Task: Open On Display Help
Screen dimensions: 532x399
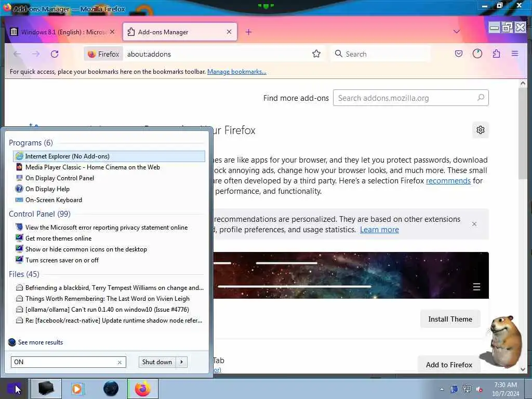Action: tap(109, 189)
